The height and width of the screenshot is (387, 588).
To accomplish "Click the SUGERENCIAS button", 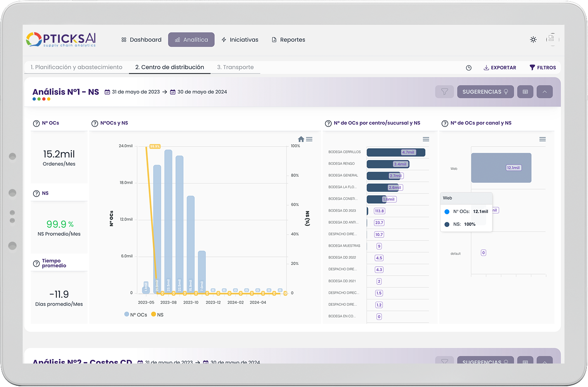I will [485, 92].
